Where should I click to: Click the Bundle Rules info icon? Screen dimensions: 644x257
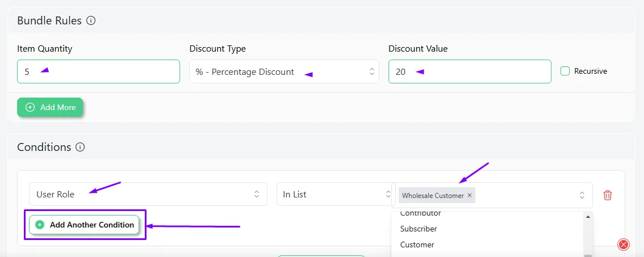coord(91,20)
